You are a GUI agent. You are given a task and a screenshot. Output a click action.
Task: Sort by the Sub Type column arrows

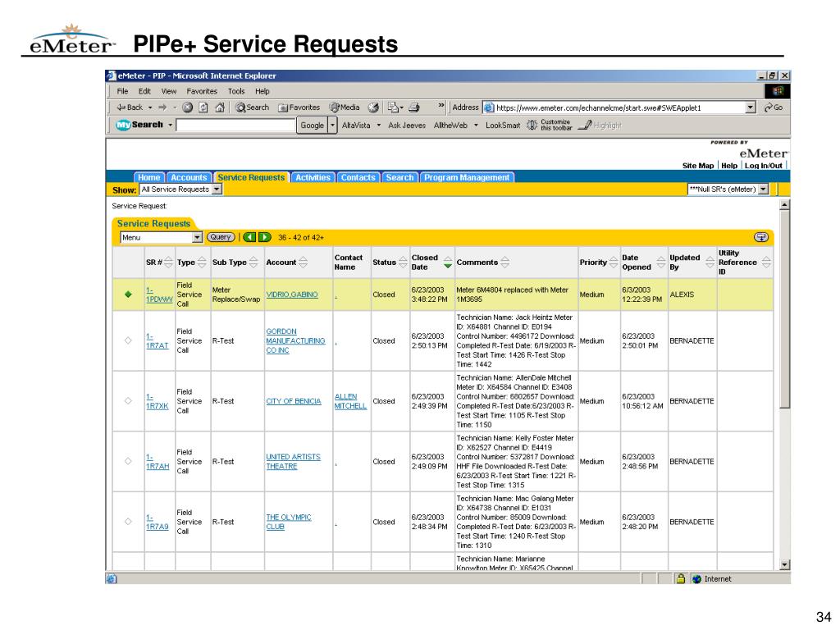point(254,262)
